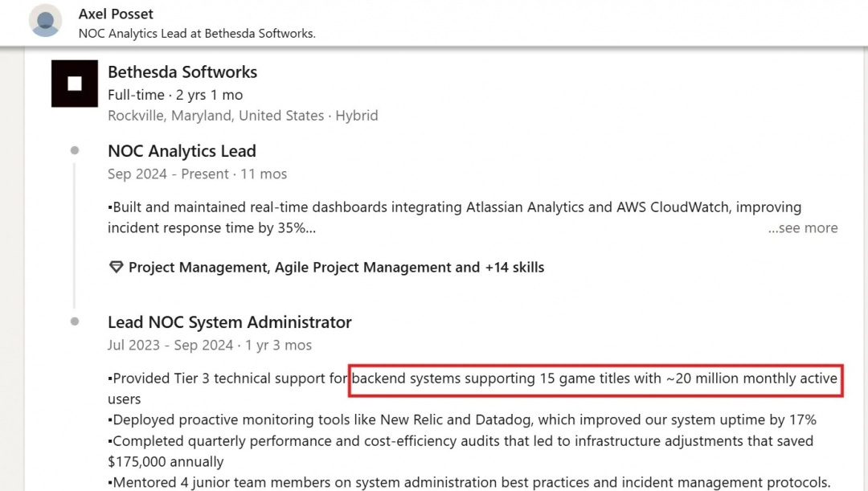868x491 pixels.
Task: Expand description with see more
Action: point(803,228)
